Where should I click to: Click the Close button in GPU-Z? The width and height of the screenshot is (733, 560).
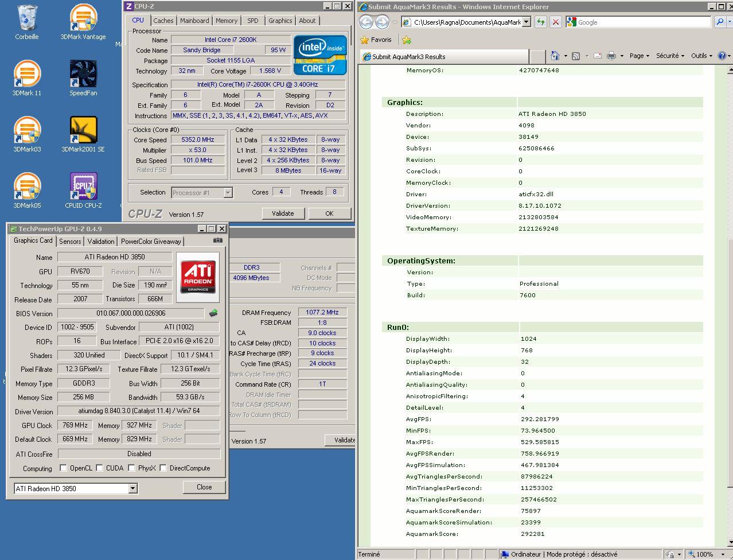204,487
